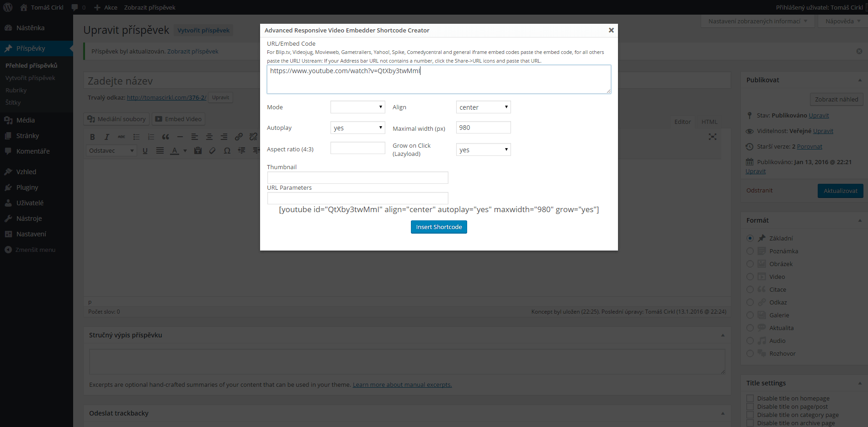Close the Shortcode Creator dialog
868x427 pixels.
click(x=611, y=30)
